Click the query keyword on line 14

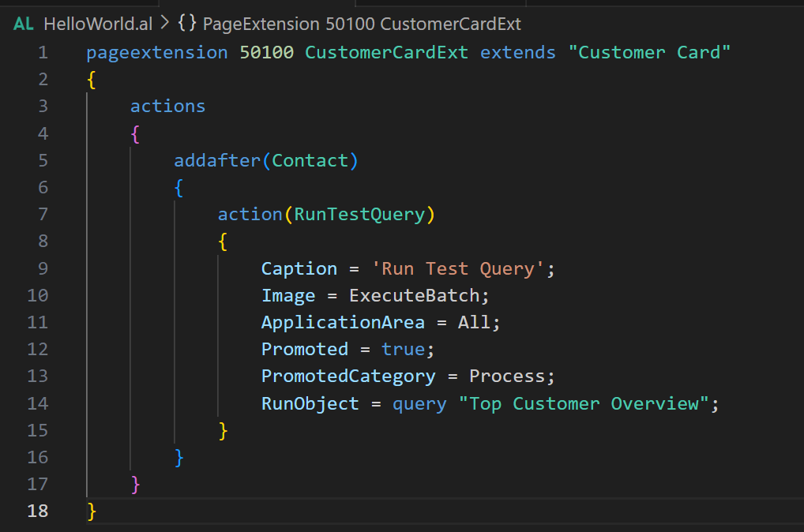coord(419,404)
